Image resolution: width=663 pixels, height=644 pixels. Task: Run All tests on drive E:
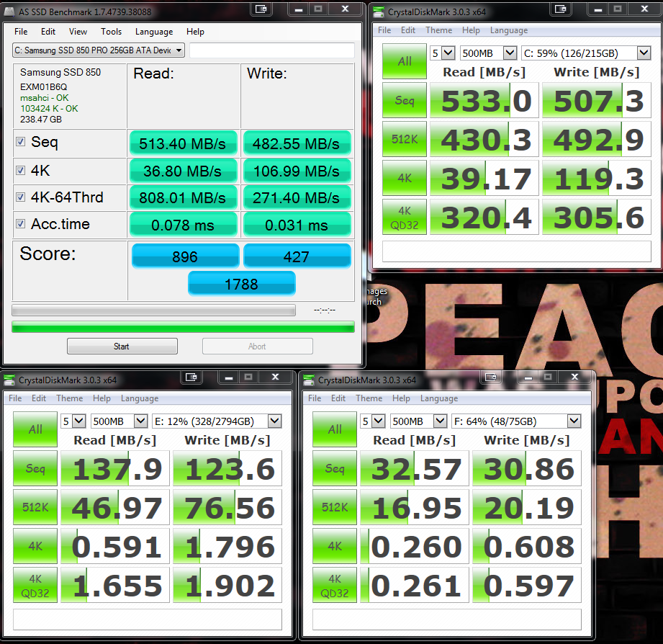[x=35, y=429]
